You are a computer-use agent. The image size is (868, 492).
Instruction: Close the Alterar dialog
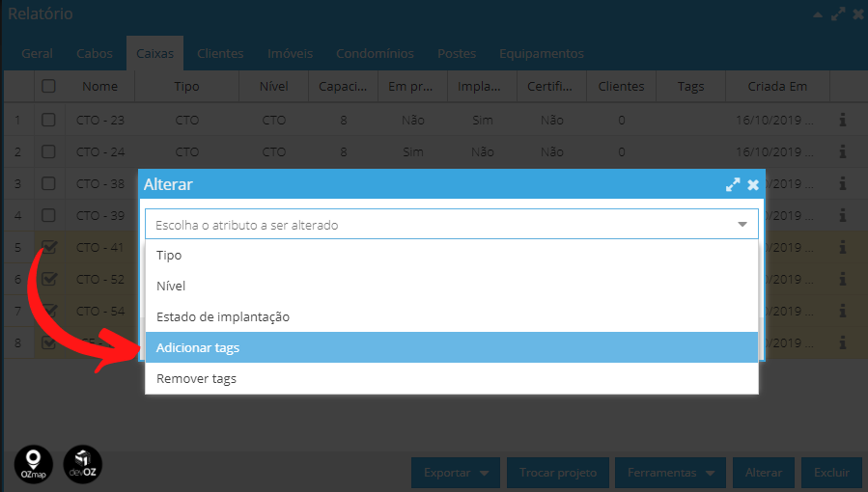point(753,184)
